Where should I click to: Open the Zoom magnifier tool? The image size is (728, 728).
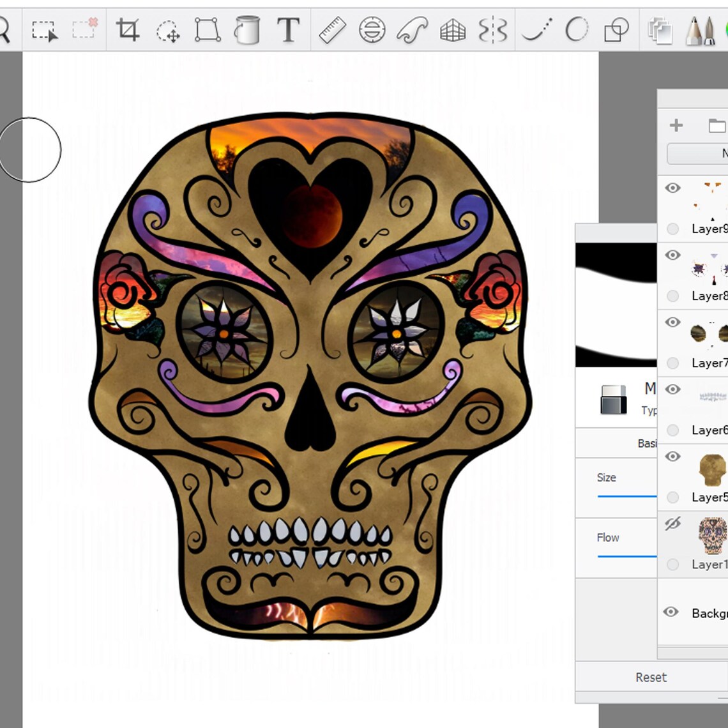(x=6, y=30)
